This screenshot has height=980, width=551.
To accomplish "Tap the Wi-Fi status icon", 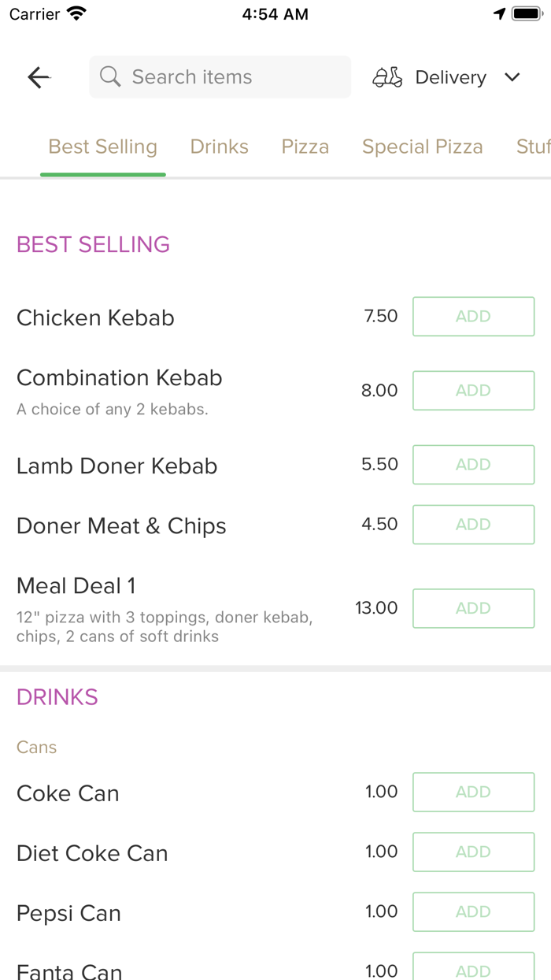I will (x=76, y=14).
